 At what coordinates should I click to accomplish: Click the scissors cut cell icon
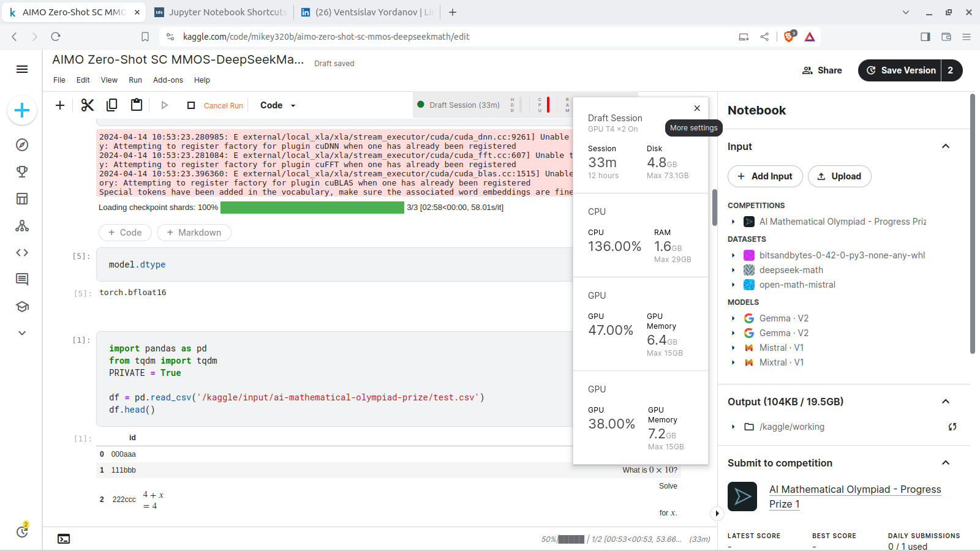pyautogui.click(x=88, y=105)
